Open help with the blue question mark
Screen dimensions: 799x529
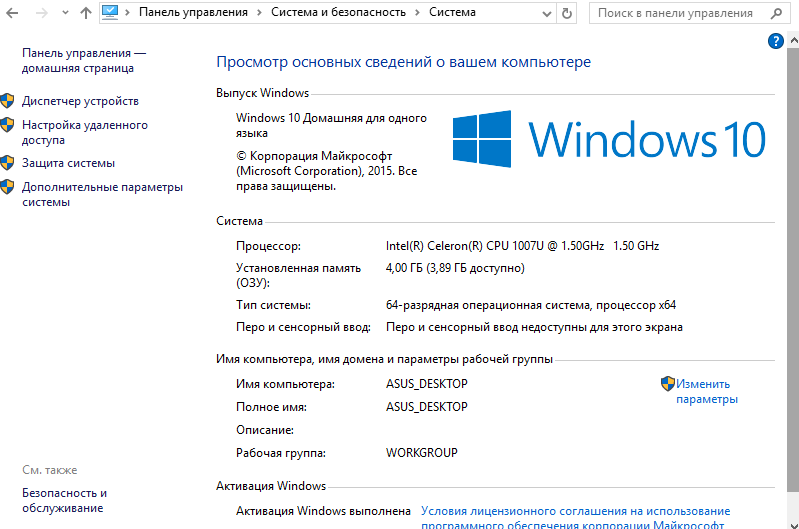[776, 41]
